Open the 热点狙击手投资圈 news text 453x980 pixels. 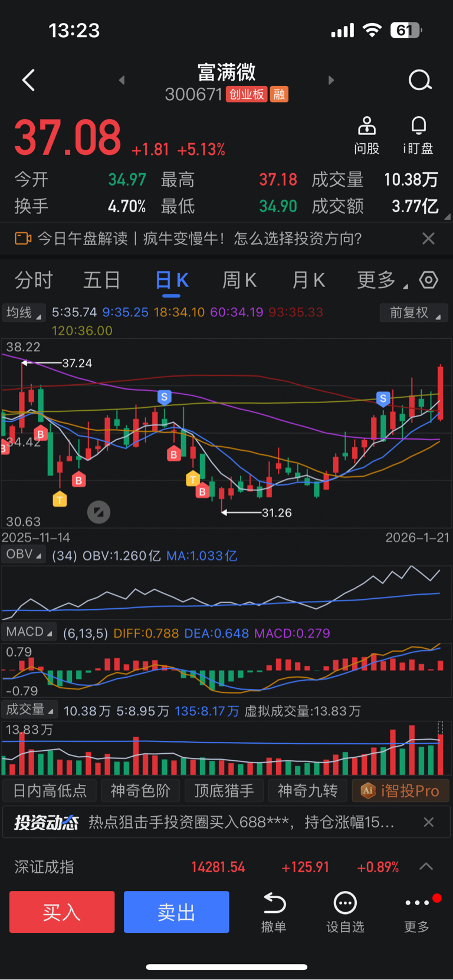241,822
